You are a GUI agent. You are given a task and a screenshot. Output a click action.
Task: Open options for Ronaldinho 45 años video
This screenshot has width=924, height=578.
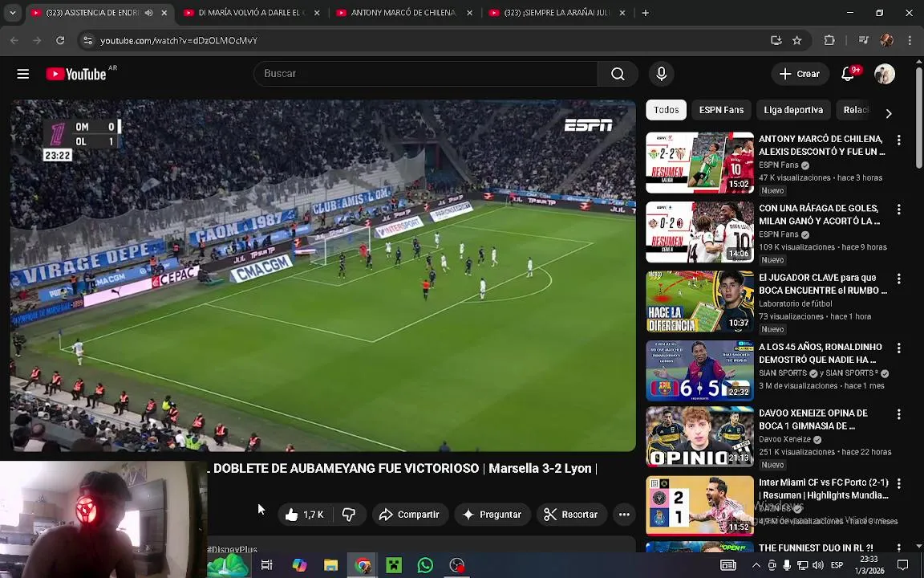[898, 348]
